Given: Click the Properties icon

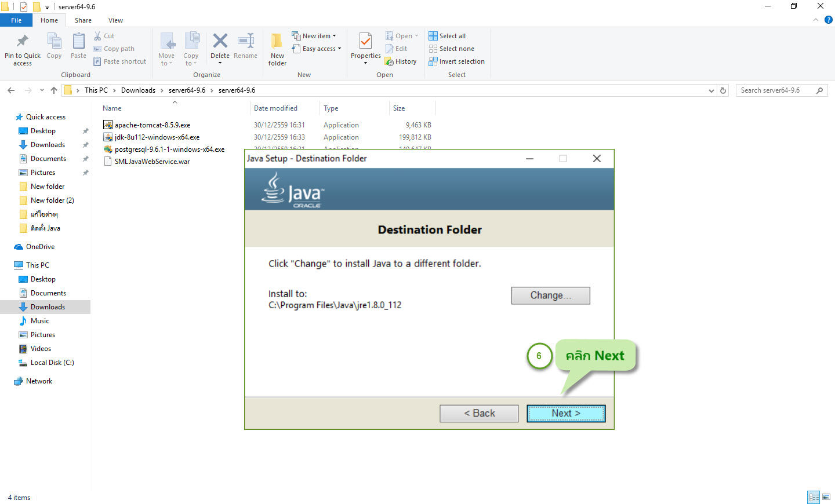Looking at the screenshot, I should tap(365, 41).
